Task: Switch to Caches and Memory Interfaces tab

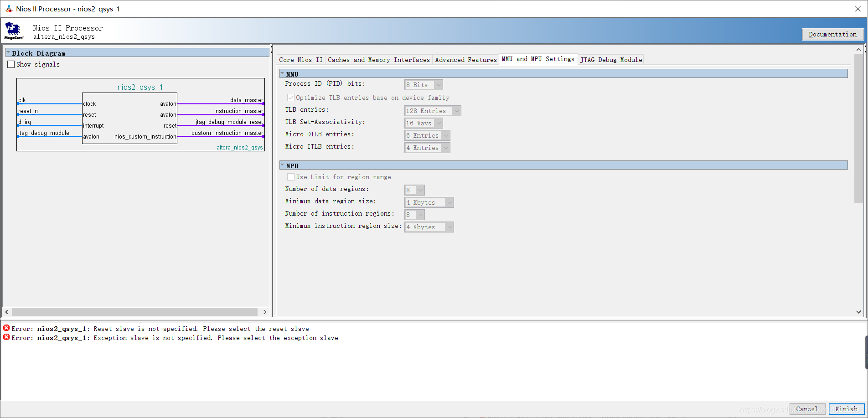Action: (378, 60)
